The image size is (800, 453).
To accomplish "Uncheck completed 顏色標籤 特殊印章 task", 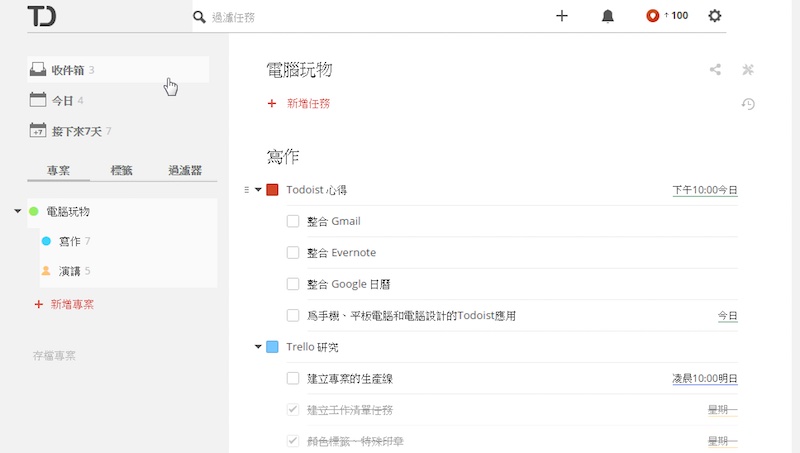I will coord(293,441).
